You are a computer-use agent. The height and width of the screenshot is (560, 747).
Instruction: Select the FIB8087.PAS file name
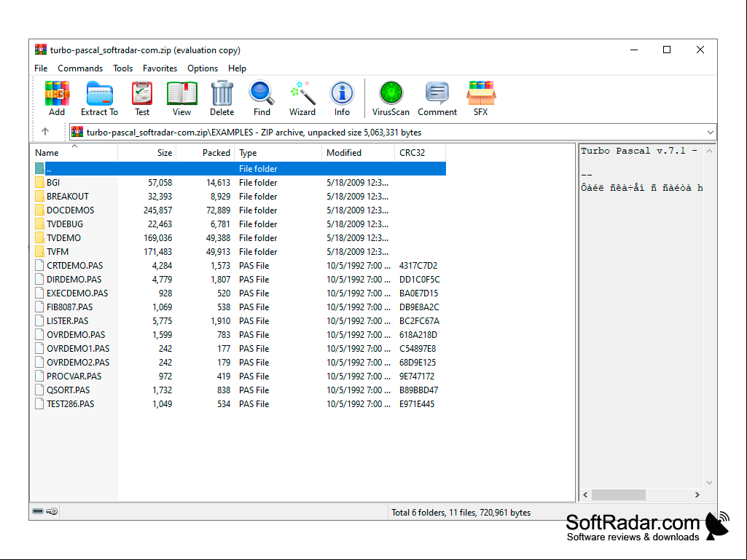tap(69, 307)
